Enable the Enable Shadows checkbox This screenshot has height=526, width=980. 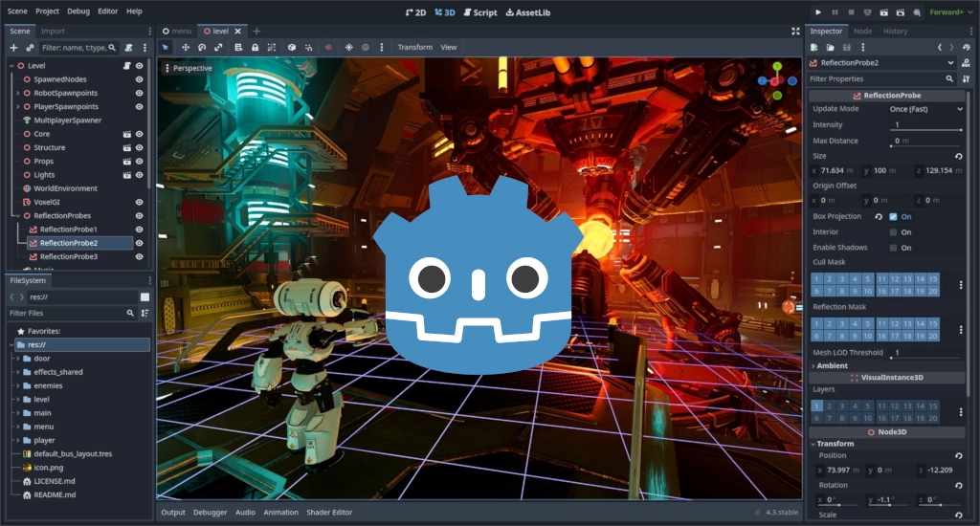point(893,248)
